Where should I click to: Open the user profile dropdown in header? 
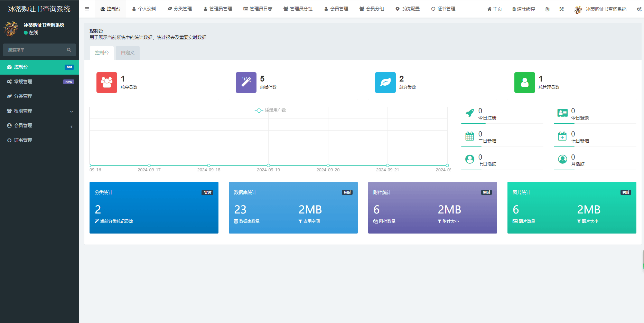[600, 9]
